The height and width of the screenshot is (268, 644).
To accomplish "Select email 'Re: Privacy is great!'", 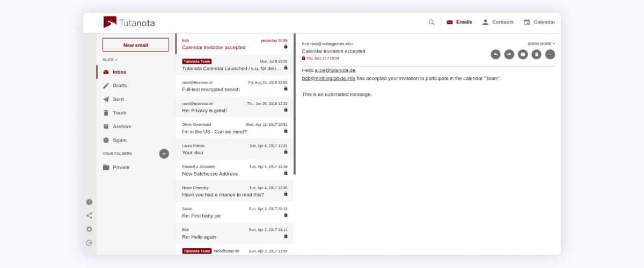I will (235, 107).
